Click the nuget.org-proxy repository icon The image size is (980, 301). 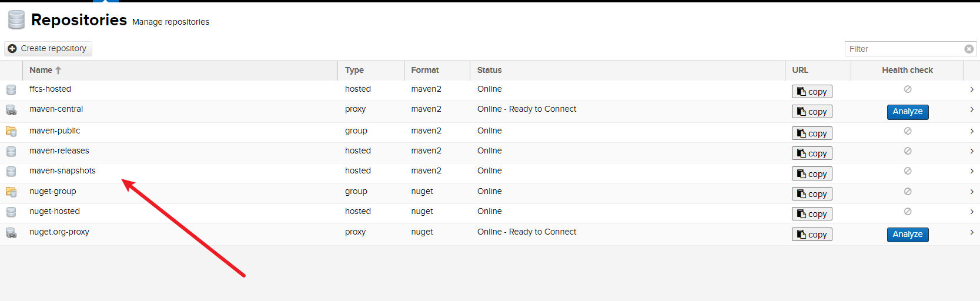point(11,233)
